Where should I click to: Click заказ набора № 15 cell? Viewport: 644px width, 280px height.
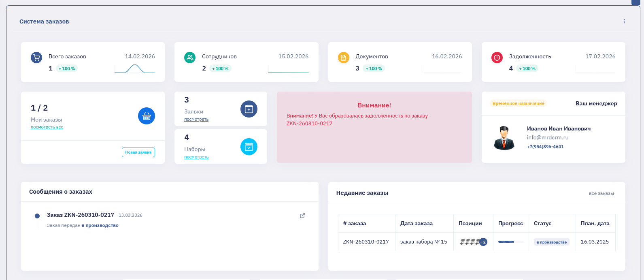pyautogui.click(x=424, y=242)
